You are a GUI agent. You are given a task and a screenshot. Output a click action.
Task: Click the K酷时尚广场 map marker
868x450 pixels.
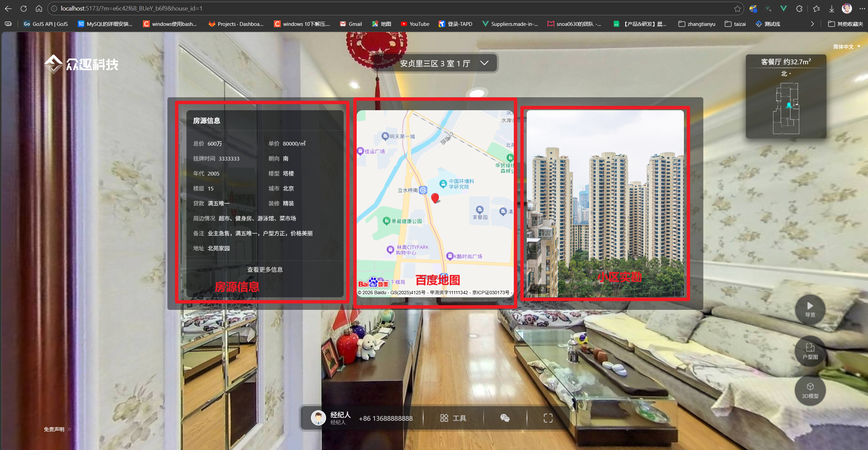pyautogui.click(x=450, y=256)
